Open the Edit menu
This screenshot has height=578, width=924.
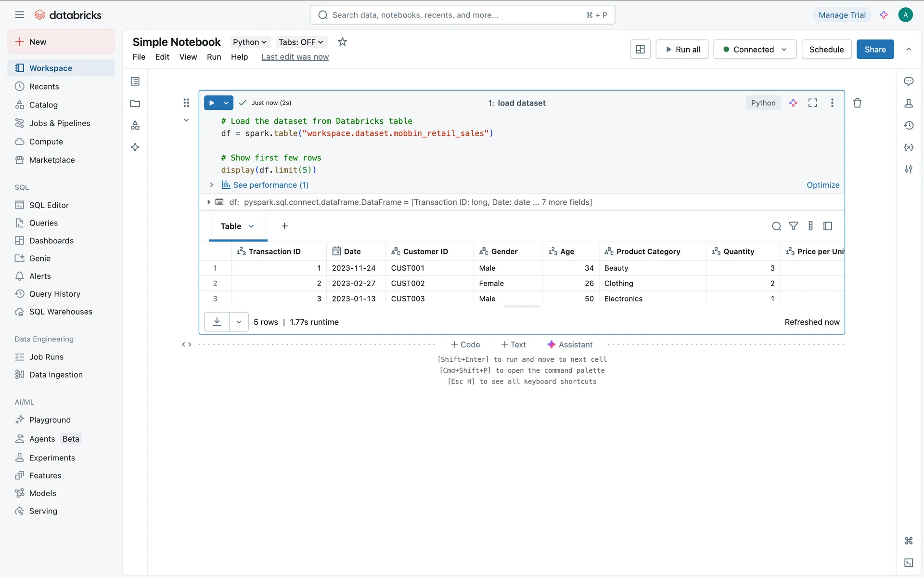point(162,57)
